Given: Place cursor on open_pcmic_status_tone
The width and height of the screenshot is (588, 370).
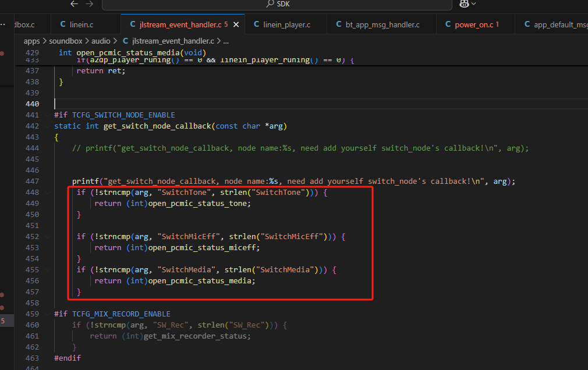Looking at the screenshot, I should click(197, 204).
